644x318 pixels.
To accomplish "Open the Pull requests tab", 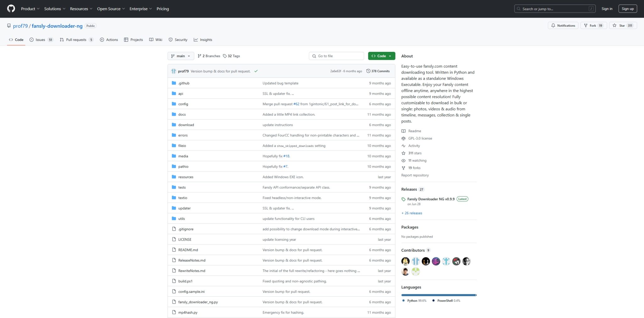I will pyautogui.click(x=76, y=40).
